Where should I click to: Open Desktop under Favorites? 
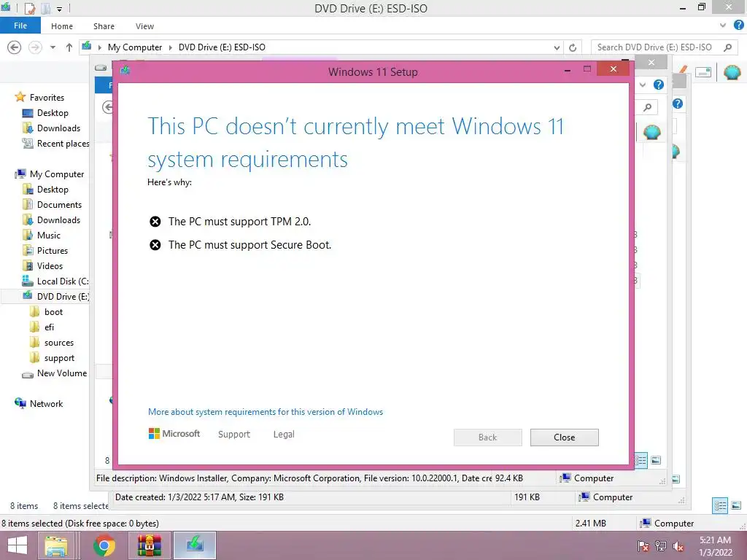click(x=53, y=113)
